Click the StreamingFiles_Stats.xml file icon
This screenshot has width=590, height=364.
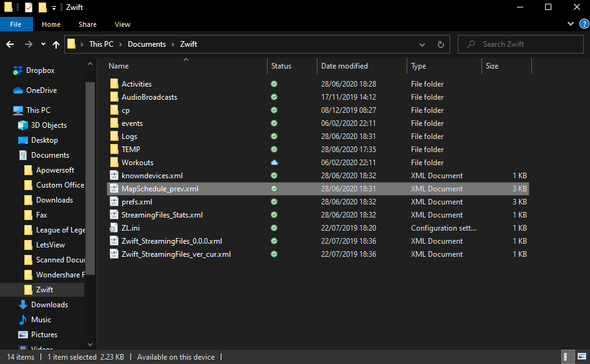click(x=114, y=214)
